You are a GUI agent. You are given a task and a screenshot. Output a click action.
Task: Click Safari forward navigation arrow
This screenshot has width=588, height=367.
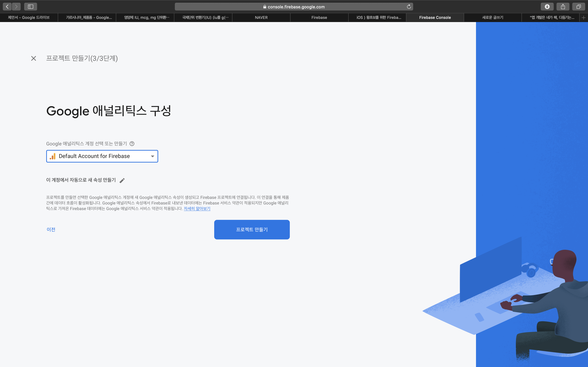click(x=16, y=7)
